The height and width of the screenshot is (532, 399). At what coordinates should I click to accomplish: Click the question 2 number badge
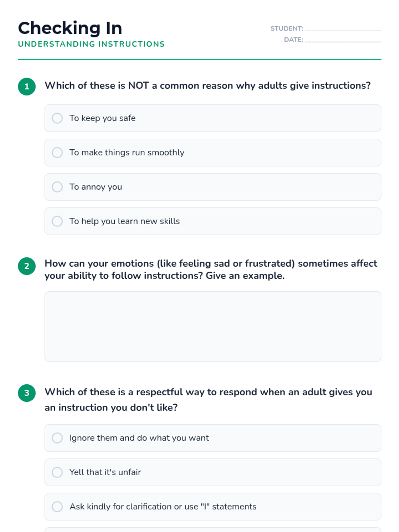(x=27, y=266)
